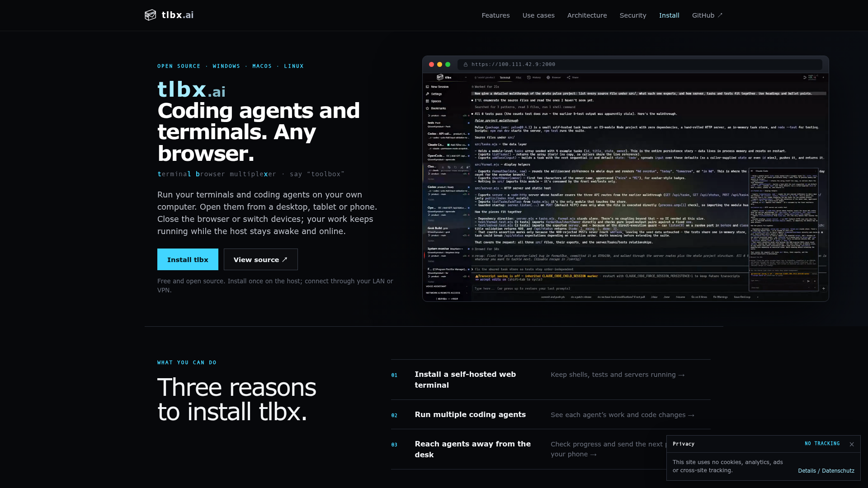The width and height of the screenshot is (868, 488).
Task: Click the Install tlbx button
Action: tap(188, 259)
